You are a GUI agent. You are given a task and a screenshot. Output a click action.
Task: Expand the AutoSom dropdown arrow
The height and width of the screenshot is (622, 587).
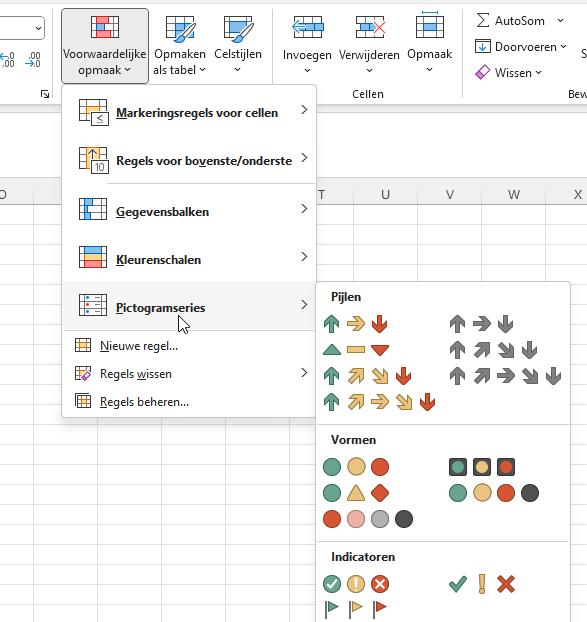[x=560, y=20]
